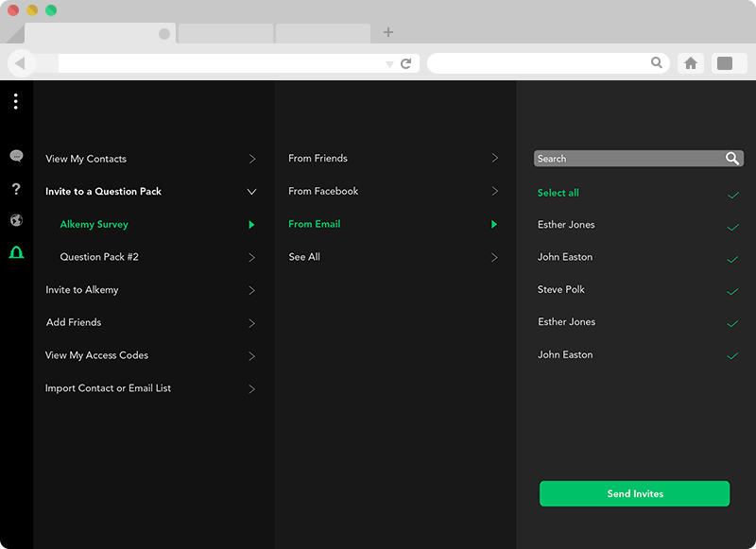Image resolution: width=756 pixels, height=549 pixels.
Task: Select the green bell notifications icon
Action: click(16, 252)
